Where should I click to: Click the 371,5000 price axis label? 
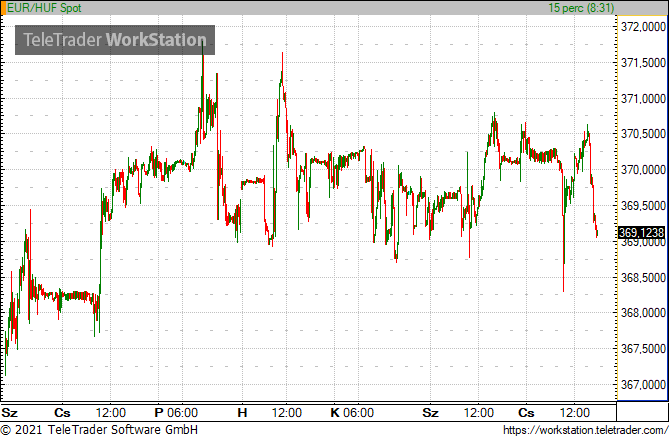coord(643,63)
